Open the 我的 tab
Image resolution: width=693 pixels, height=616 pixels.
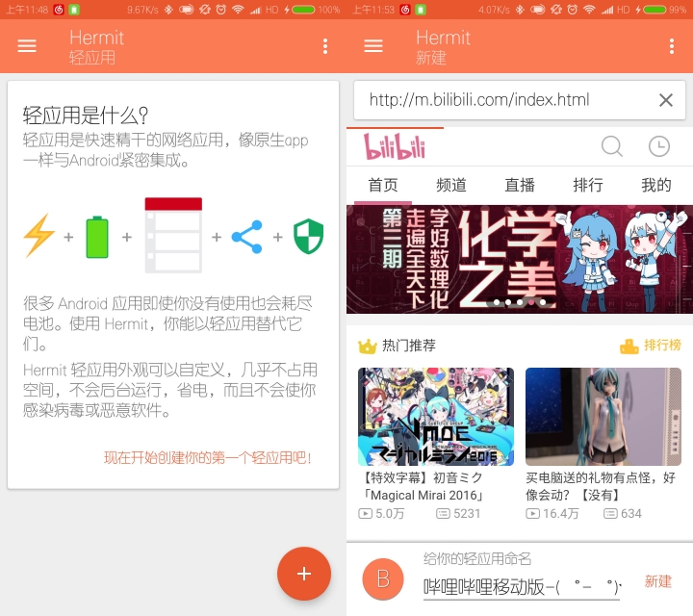(656, 185)
